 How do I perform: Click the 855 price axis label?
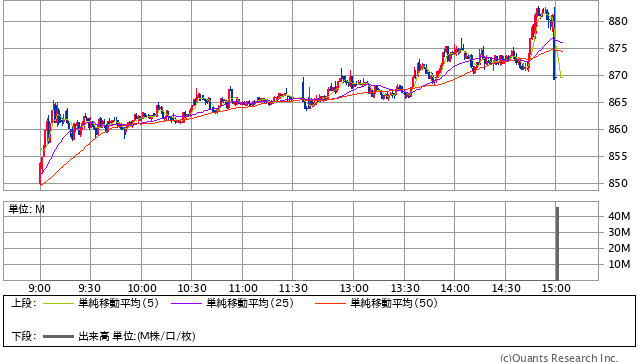coord(618,156)
